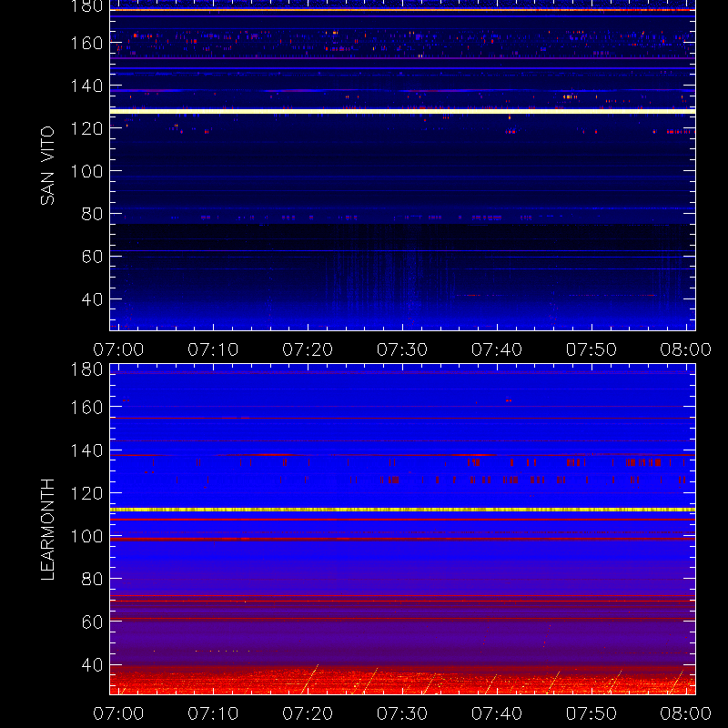728x728 pixels.
Task: Select the 160 frequency label on SAN VITO plot
Action: [86, 43]
